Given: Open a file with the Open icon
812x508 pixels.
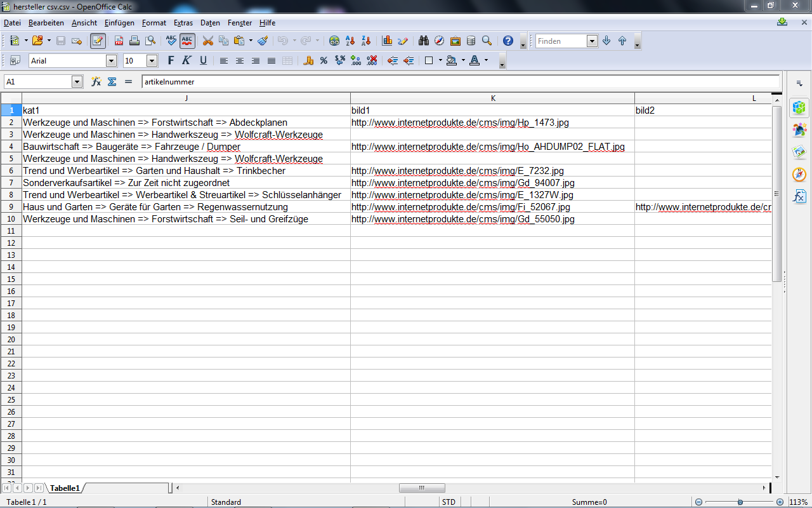Looking at the screenshot, I should [x=37, y=41].
